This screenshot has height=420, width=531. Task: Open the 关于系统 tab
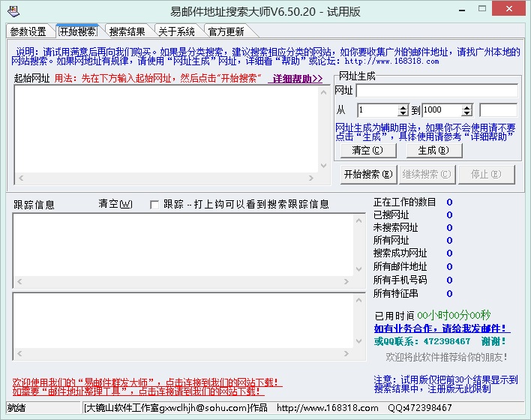point(176,31)
